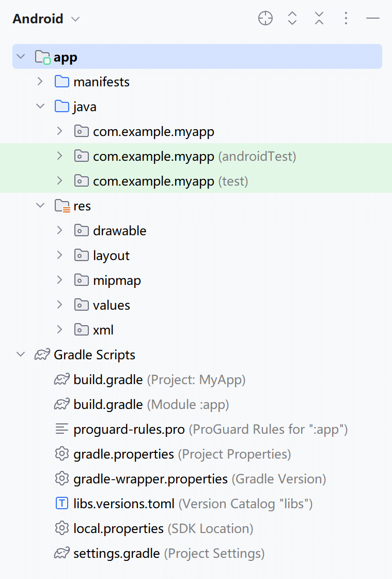Expand the drawable resource folder

tap(59, 231)
